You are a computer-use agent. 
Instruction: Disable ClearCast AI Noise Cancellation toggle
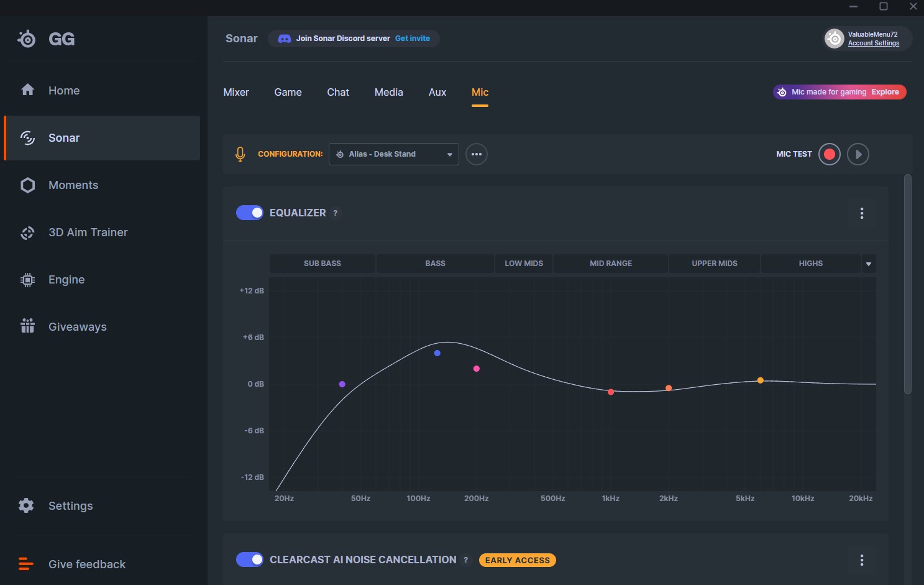click(250, 560)
